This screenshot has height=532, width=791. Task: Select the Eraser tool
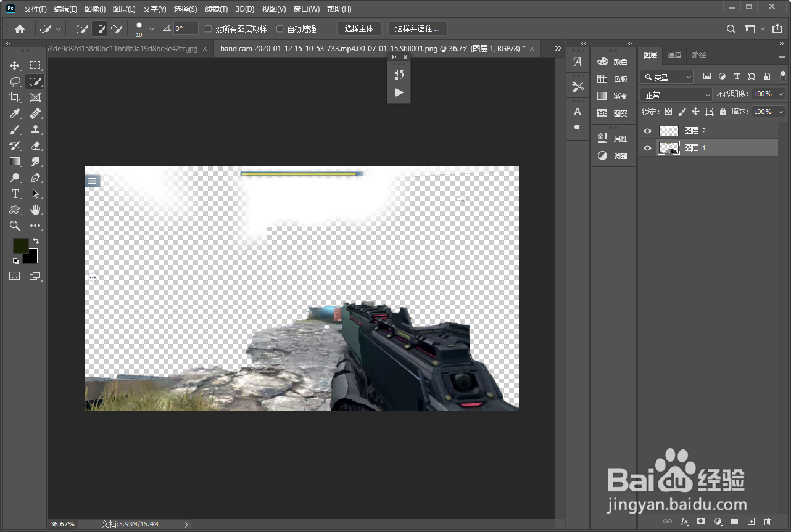pos(36,145)
